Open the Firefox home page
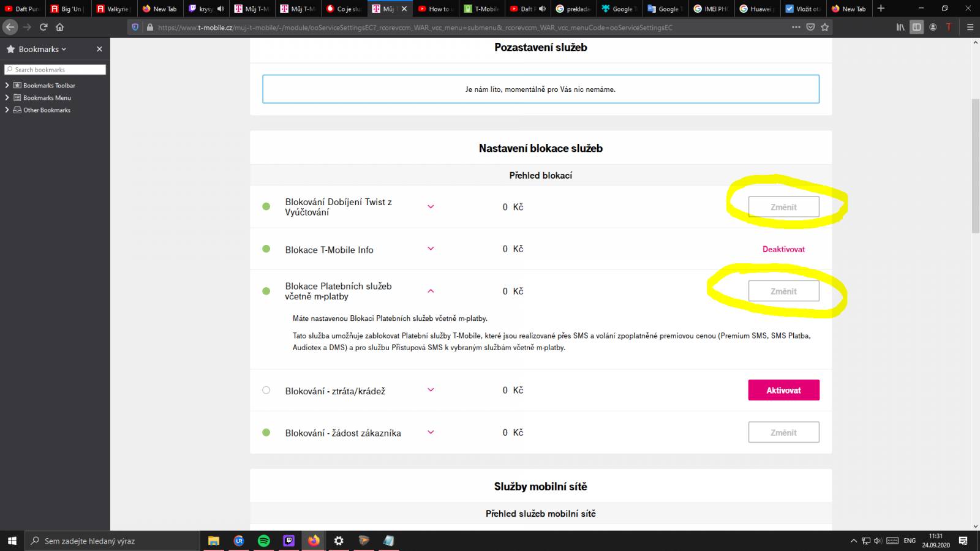The width and height of the screenshot is (980, 551). tap(59, 27)
